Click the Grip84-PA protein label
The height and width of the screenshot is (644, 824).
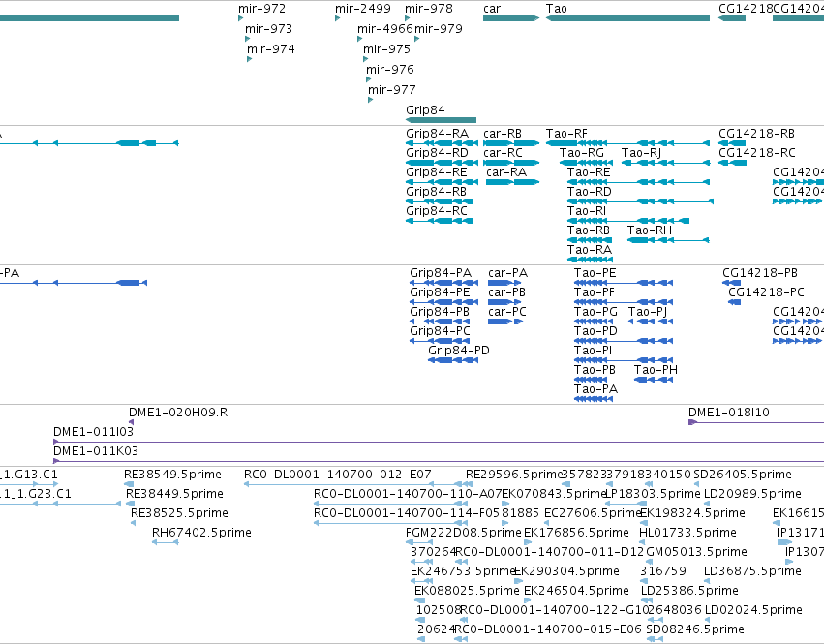click(441, 273)
